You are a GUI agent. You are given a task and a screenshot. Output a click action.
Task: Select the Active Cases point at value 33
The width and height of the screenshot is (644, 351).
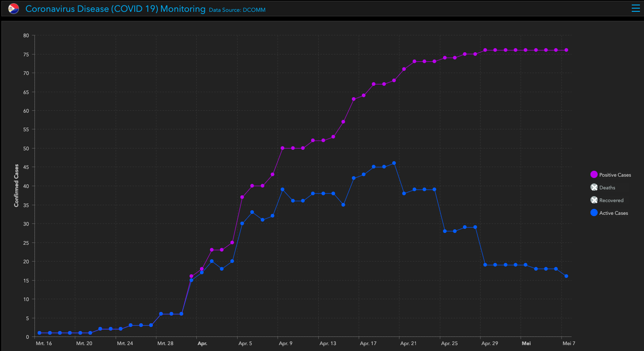252,212
